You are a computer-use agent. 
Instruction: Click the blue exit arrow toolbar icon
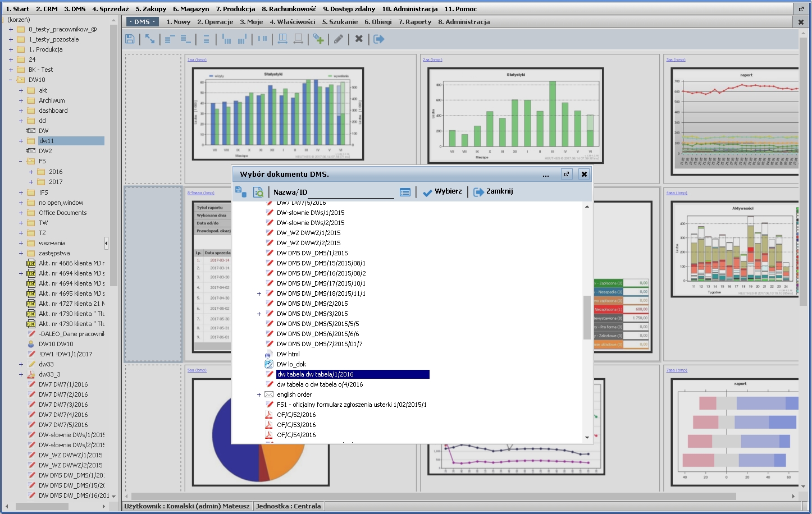tap(379, 39)
